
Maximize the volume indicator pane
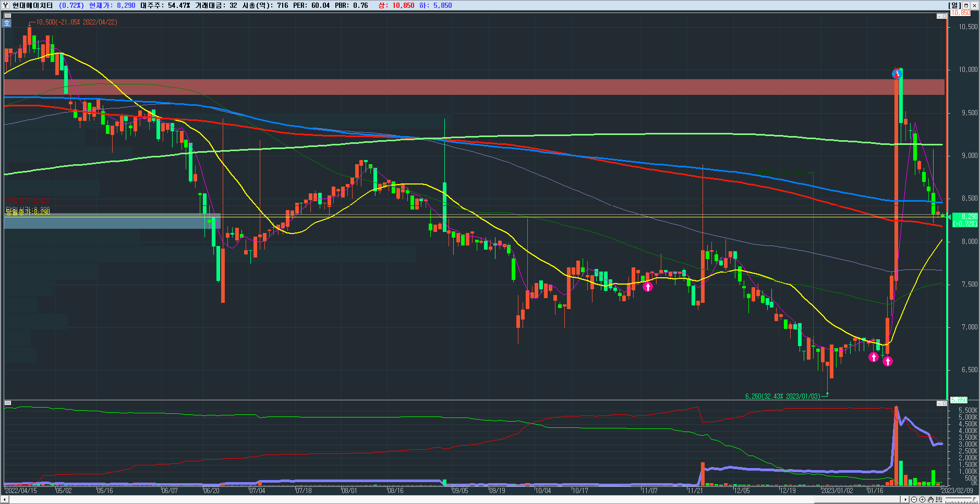(x=939, y=403)
